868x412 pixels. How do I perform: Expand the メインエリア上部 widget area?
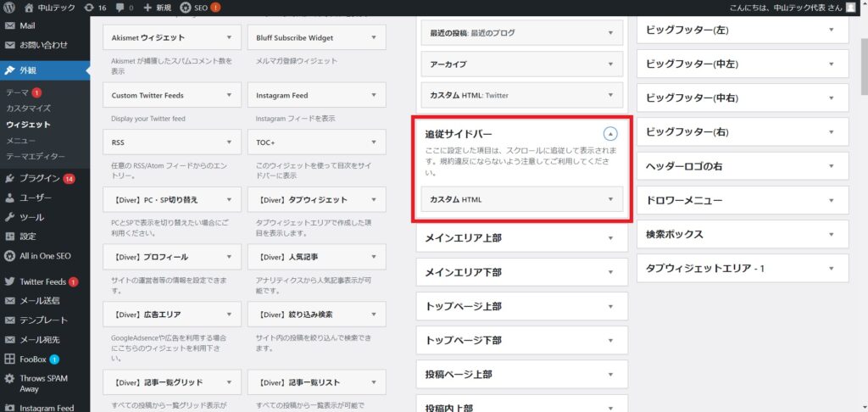coord(610,239)
